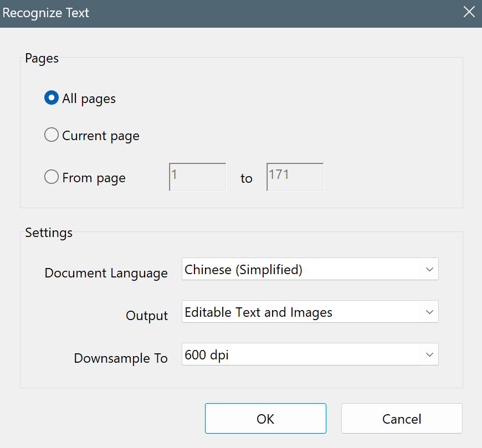Screen dimensions: 482x448
Task: Click the arrow on the Editable Text dropdown
Action: point(429,312)
